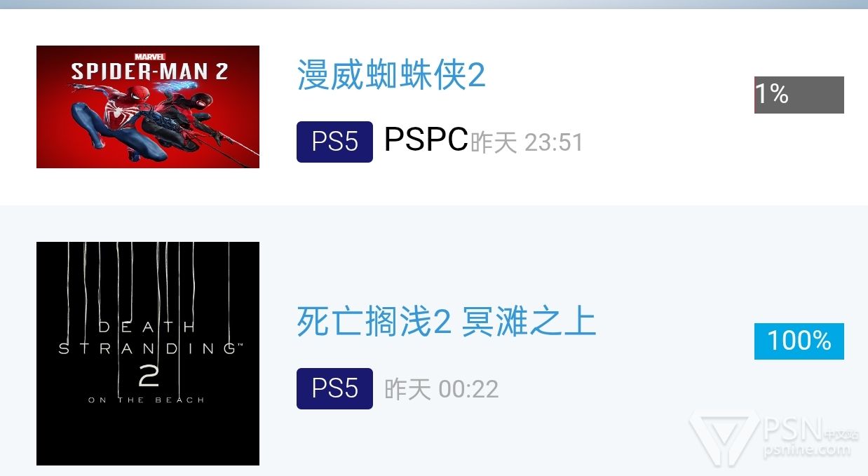The image size is (868, 476).
Task: Click ON THE BEACH text on cover
Action: point(147,400)
